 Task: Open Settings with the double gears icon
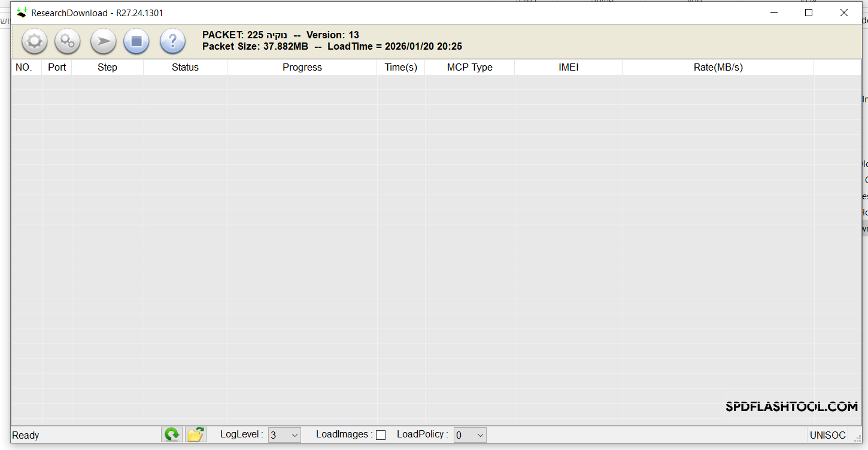pyautogui.click(x=68, y=41)
